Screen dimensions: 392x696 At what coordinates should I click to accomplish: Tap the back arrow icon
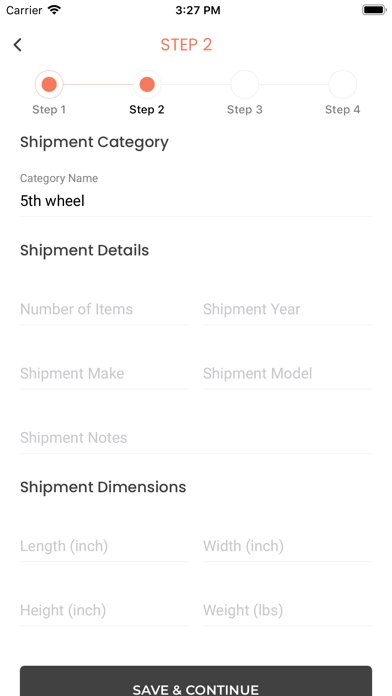[x=17, y=45]
